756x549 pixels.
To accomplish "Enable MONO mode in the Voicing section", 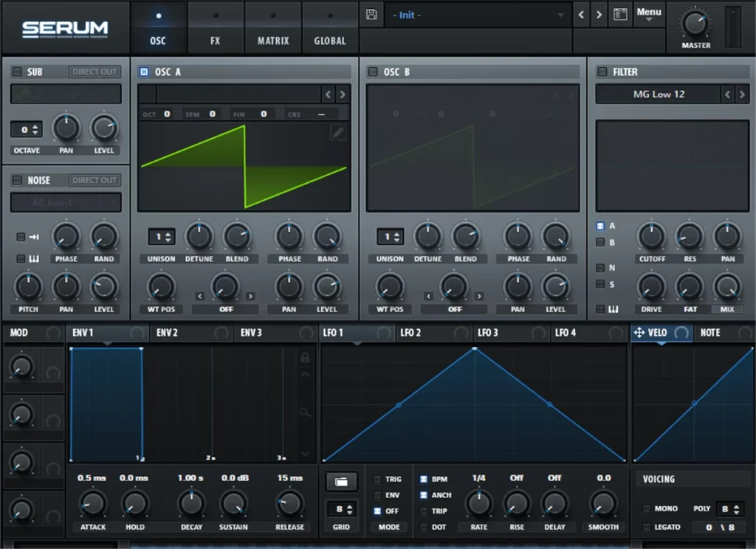I will pyautogui.click(x=647, y=508).
